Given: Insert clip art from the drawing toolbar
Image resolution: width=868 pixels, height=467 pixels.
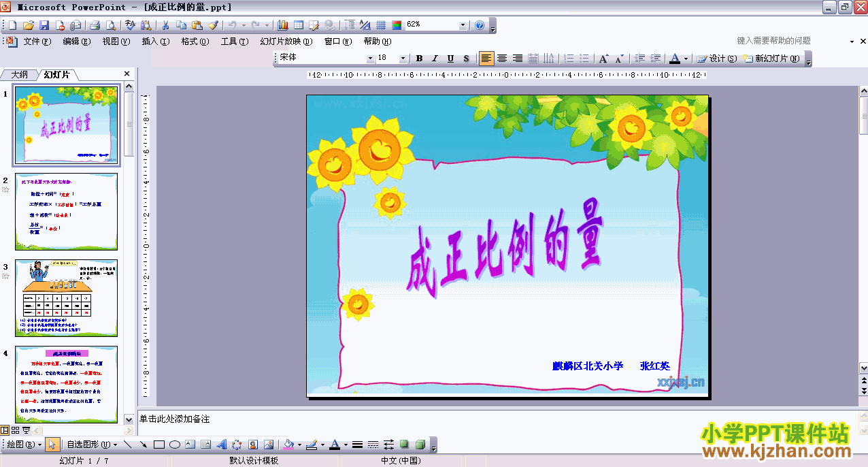Looking at the screenshot, I should [253, 445].
